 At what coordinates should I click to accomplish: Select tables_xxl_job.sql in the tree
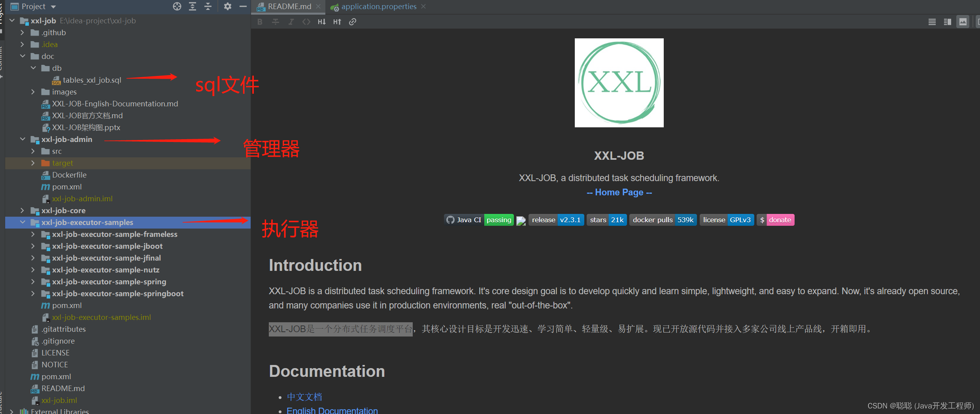(92, 80)
